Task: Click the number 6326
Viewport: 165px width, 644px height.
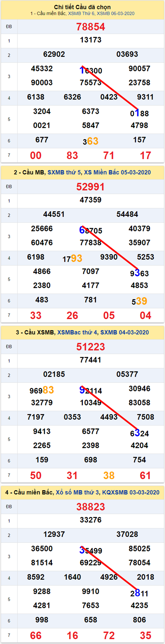Action: [x=73, y=97]
